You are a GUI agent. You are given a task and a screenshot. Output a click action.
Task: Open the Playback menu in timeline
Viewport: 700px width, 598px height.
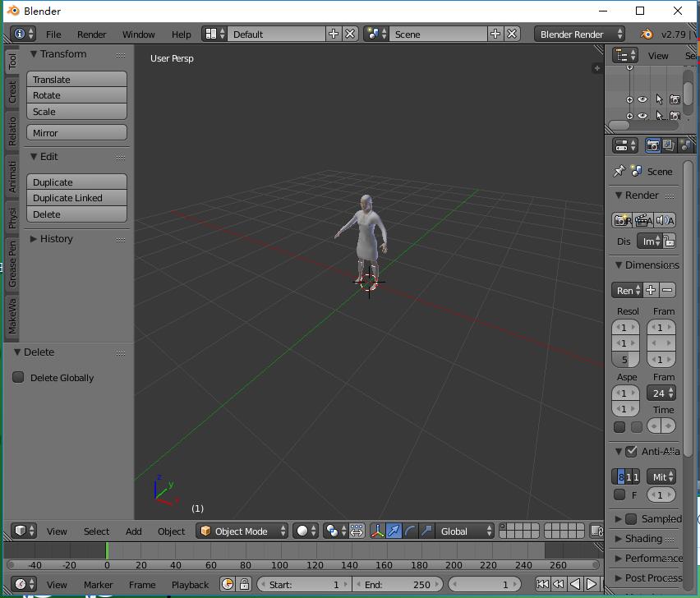click(190, 585)
